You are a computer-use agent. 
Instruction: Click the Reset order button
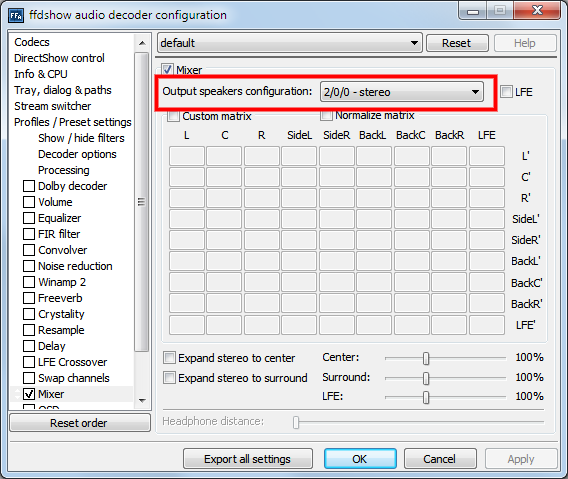tap(80, 423)
